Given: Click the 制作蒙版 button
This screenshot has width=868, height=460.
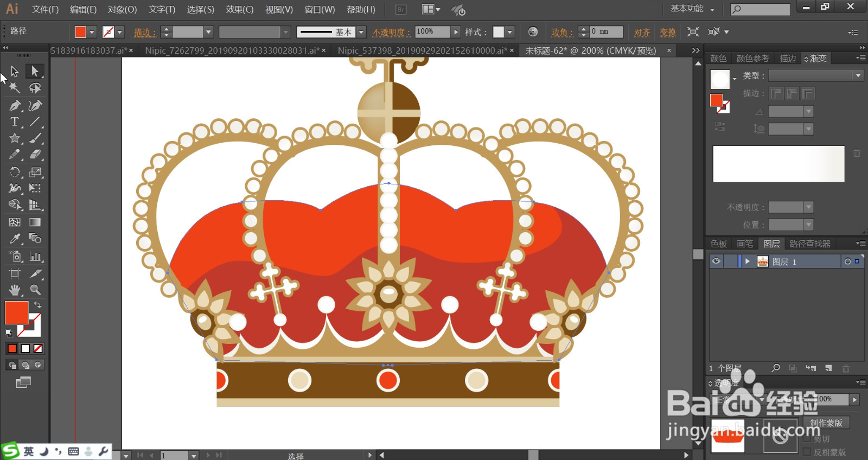Looking at the screenshot, I should pos(826,423).
